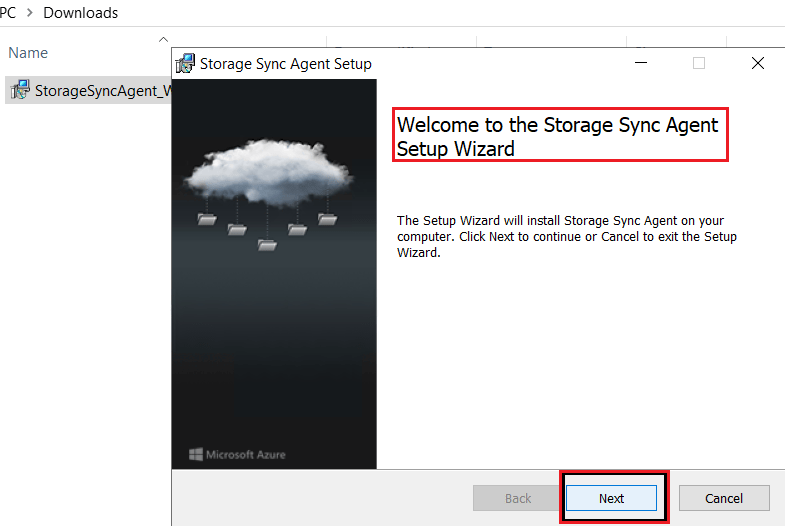The image size is (788, 531).
Task: Click the disabled Back button
Action: click(x=518, y=498)
